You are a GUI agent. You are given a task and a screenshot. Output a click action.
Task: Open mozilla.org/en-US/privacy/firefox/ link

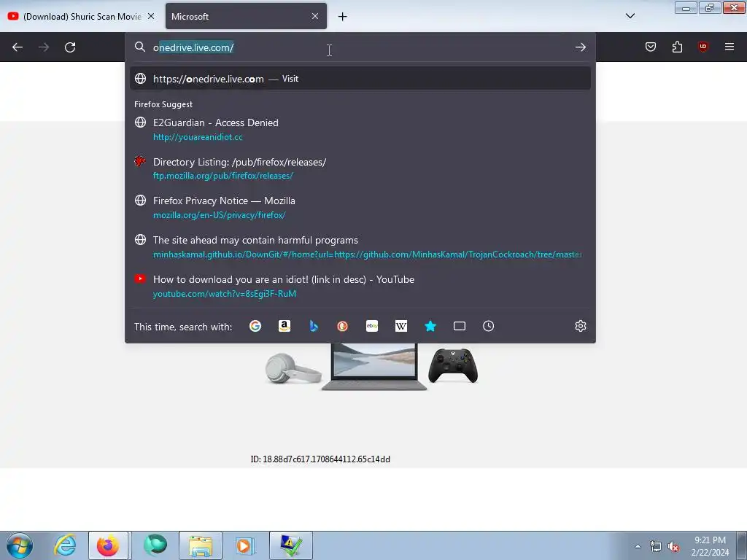(x=219, y=215)
